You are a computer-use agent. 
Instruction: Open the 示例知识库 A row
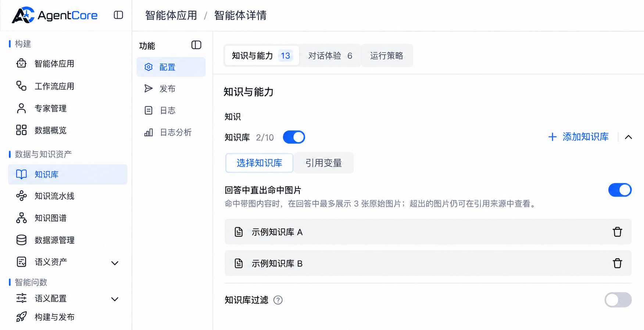click(x=428, y=232)
